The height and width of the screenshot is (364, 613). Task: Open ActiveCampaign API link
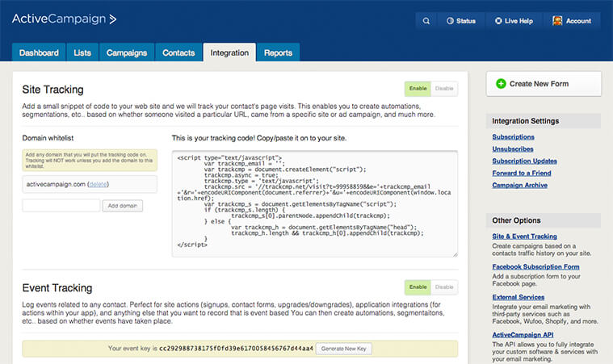[x=523, y=335]
